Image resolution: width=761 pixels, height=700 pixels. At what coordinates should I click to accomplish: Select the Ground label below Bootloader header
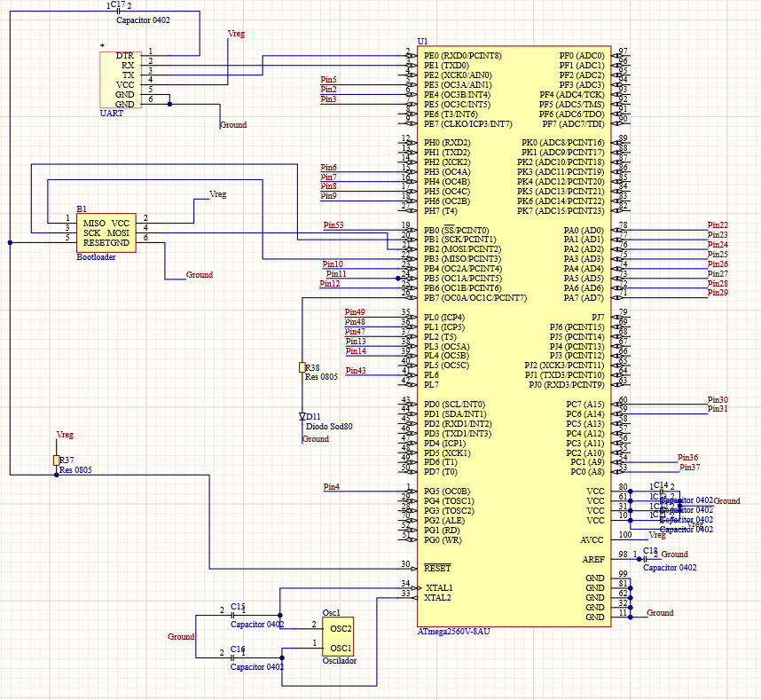click(x=200, y=275)
